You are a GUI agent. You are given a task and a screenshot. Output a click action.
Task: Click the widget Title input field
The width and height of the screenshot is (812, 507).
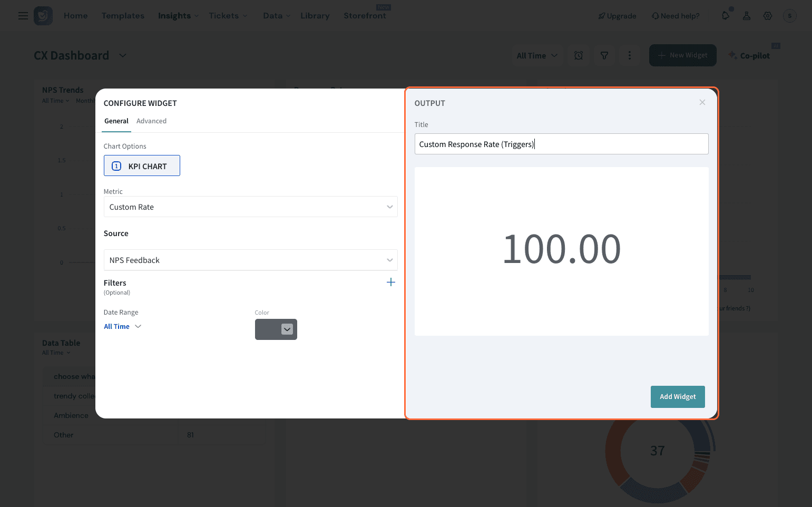coord(561,144)
